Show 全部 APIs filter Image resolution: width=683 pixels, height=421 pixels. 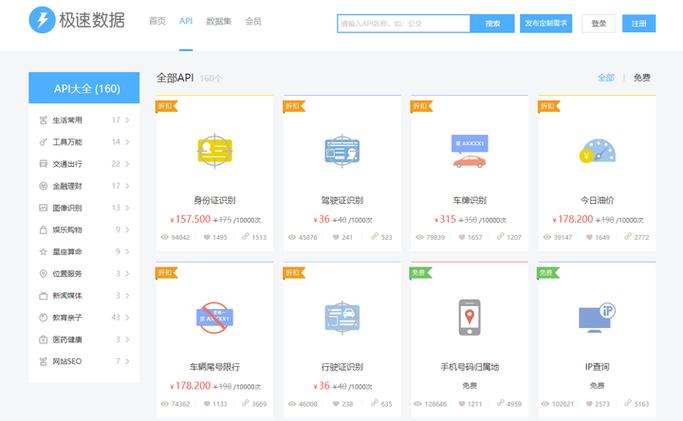(x=606, y=77)
